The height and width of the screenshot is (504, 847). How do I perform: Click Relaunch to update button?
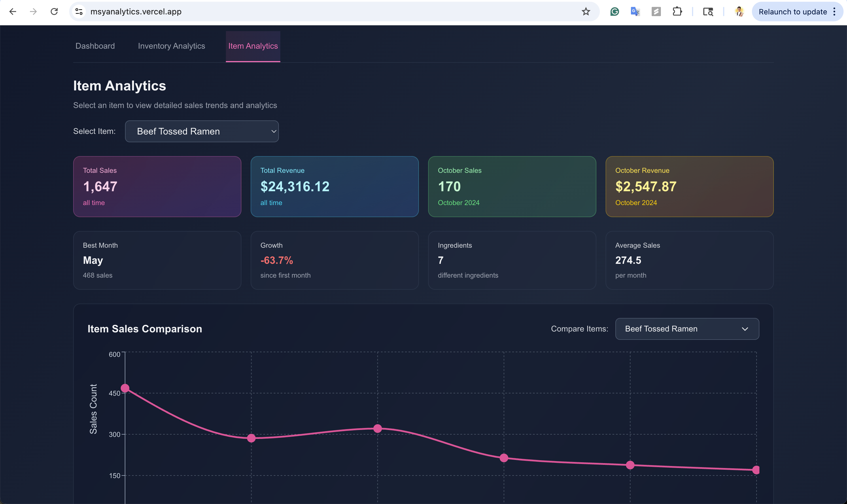point(792,12)
